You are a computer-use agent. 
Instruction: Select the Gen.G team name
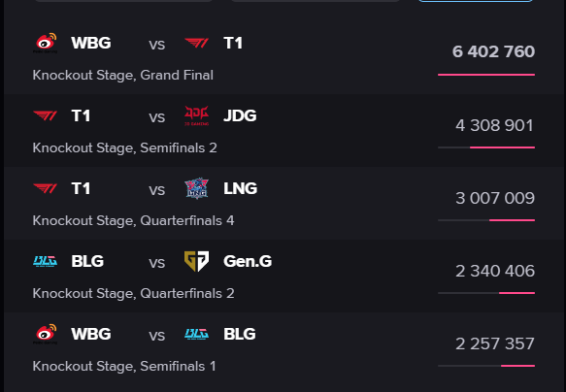pyautogui.click(x=248, y=261)
